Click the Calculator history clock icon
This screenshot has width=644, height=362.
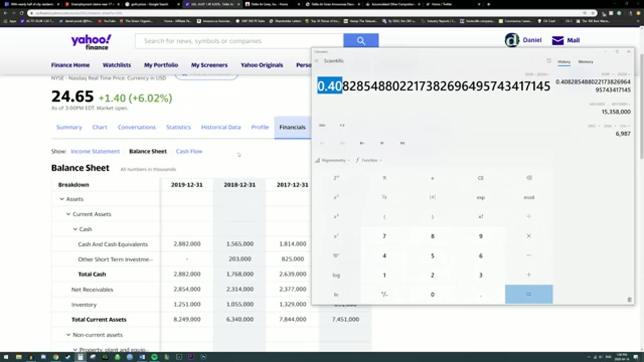[549, 61]
